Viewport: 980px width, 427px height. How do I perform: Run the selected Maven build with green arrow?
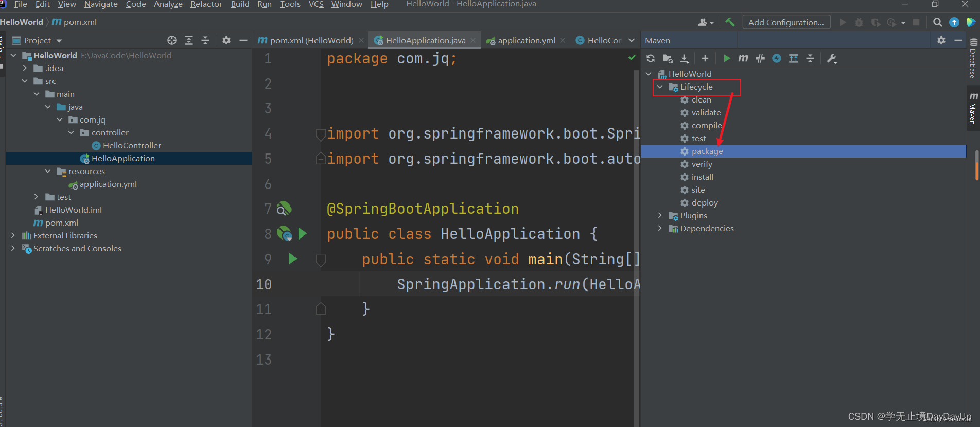pos(726,58)
